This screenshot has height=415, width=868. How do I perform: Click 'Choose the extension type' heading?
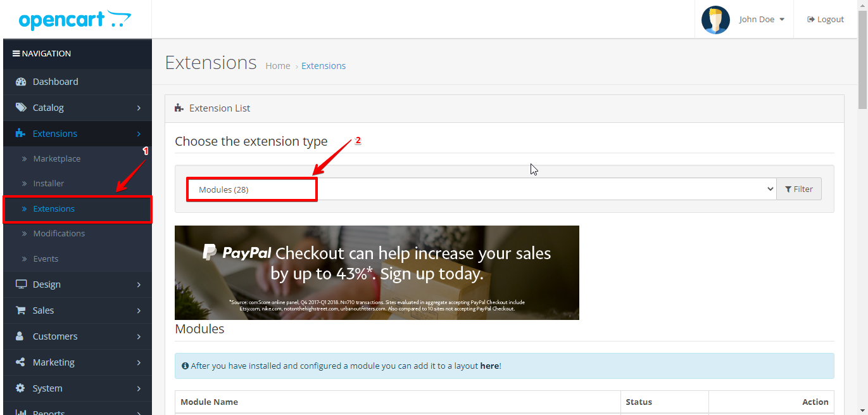[251, 141]
